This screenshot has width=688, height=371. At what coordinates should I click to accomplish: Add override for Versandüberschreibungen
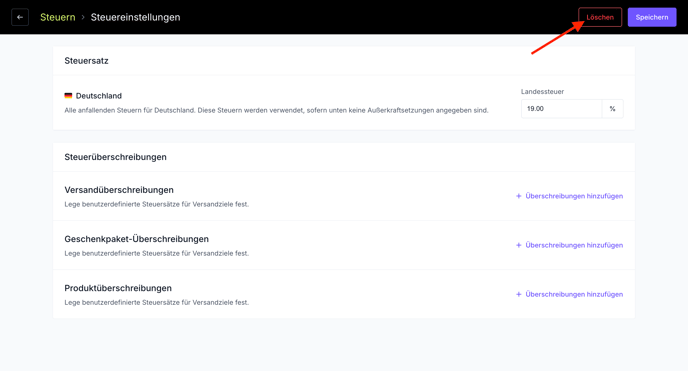tap(569, 196)
